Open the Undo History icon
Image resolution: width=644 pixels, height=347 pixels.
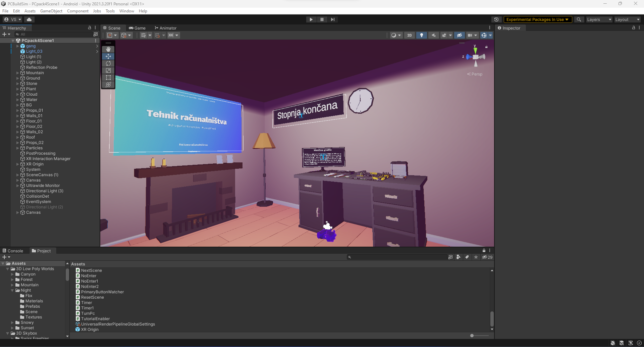(x=496, y=19)
